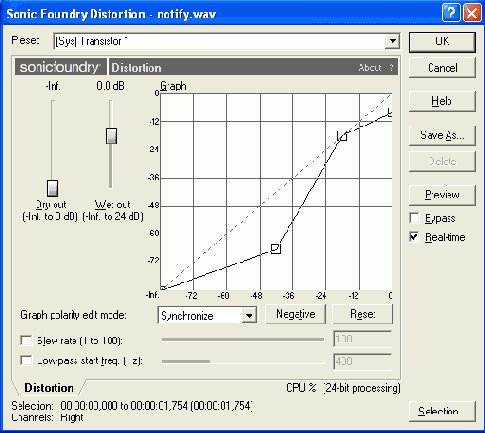Click the Selection time range text
This screenshot has height=433, width=485.
pos(156,406)
